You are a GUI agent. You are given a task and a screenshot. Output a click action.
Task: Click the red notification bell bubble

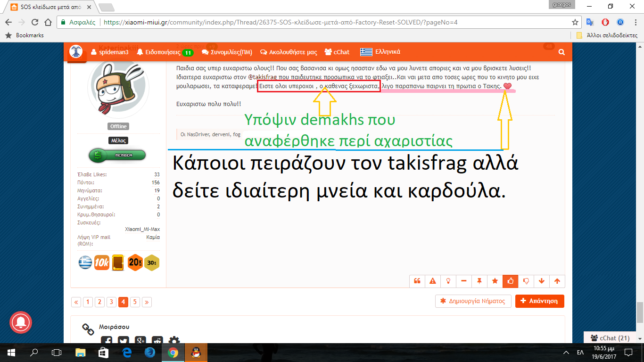point(21,322)
